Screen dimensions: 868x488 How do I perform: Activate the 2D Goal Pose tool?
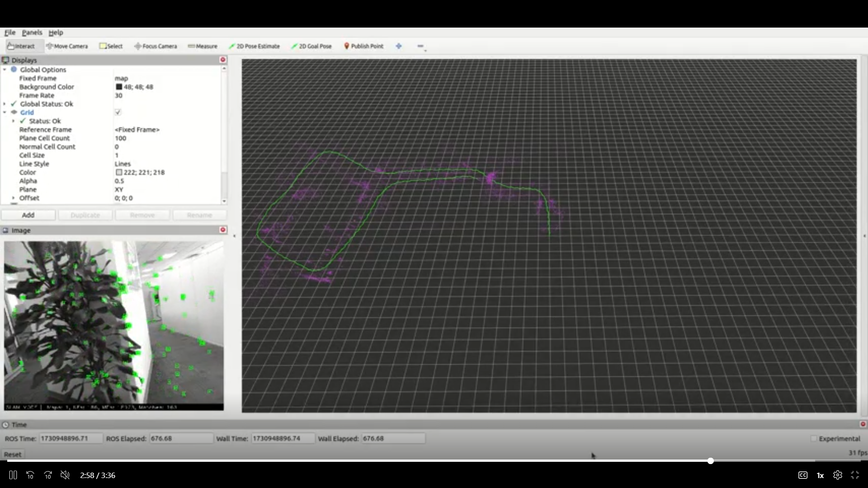point(311,46)
